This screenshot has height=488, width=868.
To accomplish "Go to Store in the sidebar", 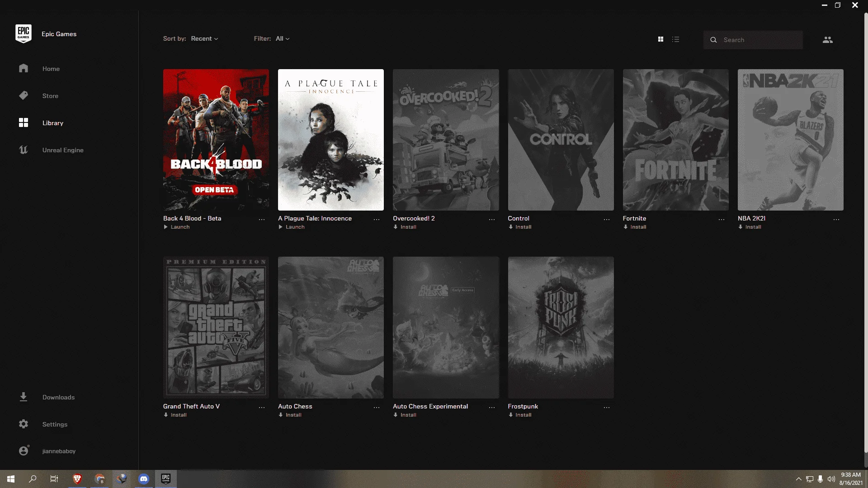I will 50,96.
